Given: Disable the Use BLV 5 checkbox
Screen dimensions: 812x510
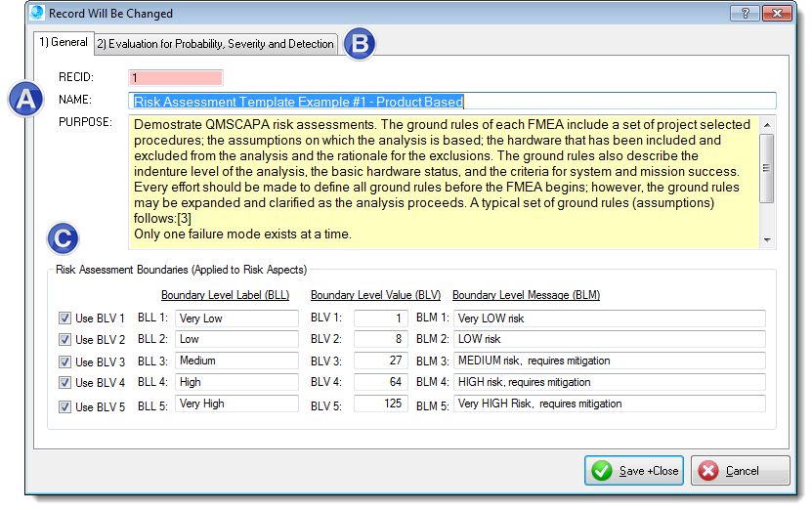Looking at the screenshot, I should tap(64, 404).
